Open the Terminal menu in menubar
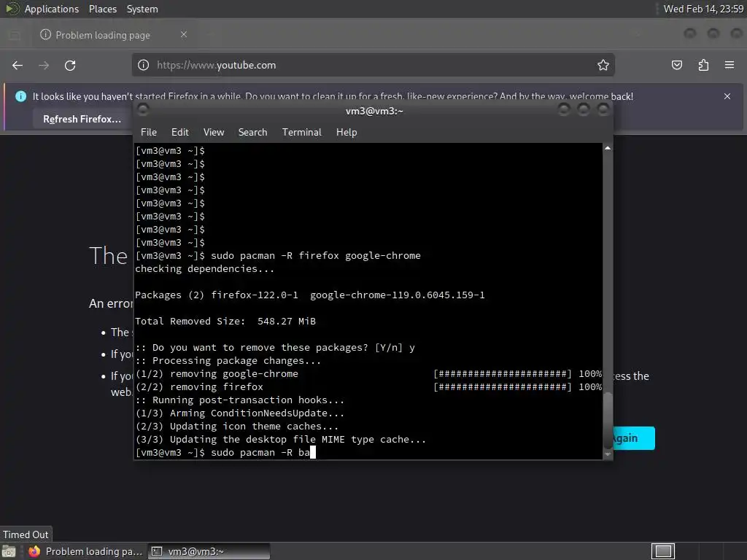 pos(301,132)
